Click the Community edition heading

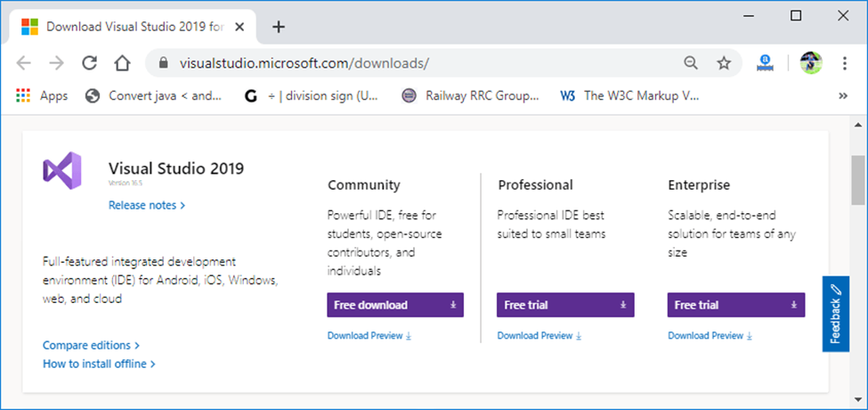(x=364, y=185)
